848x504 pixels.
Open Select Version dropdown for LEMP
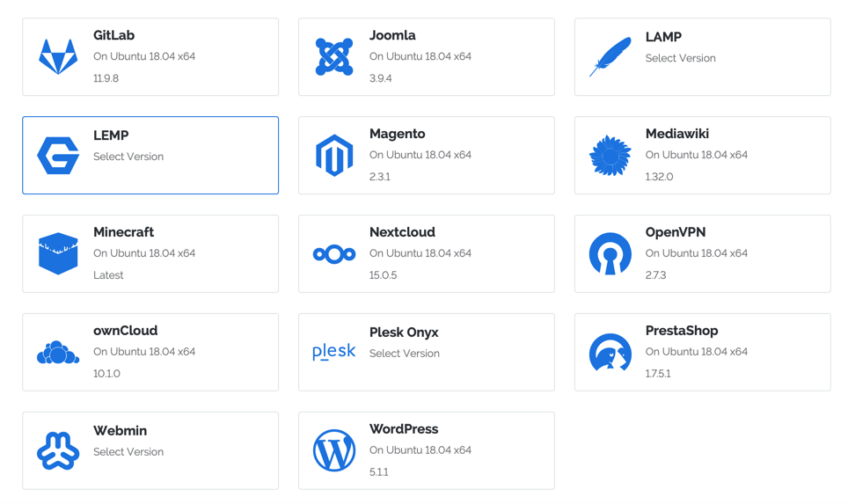point(128,157)
